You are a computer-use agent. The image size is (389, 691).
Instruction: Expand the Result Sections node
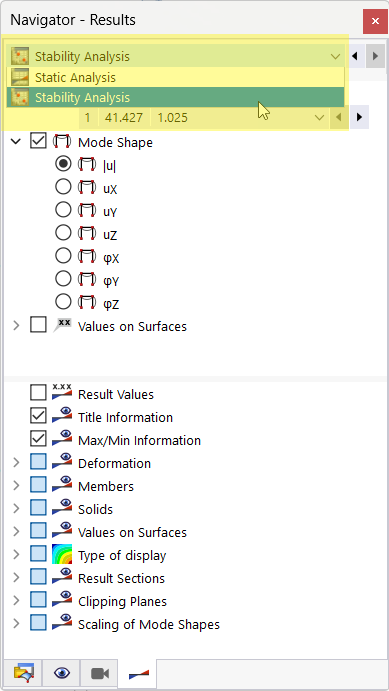click(x=16, y=577)
